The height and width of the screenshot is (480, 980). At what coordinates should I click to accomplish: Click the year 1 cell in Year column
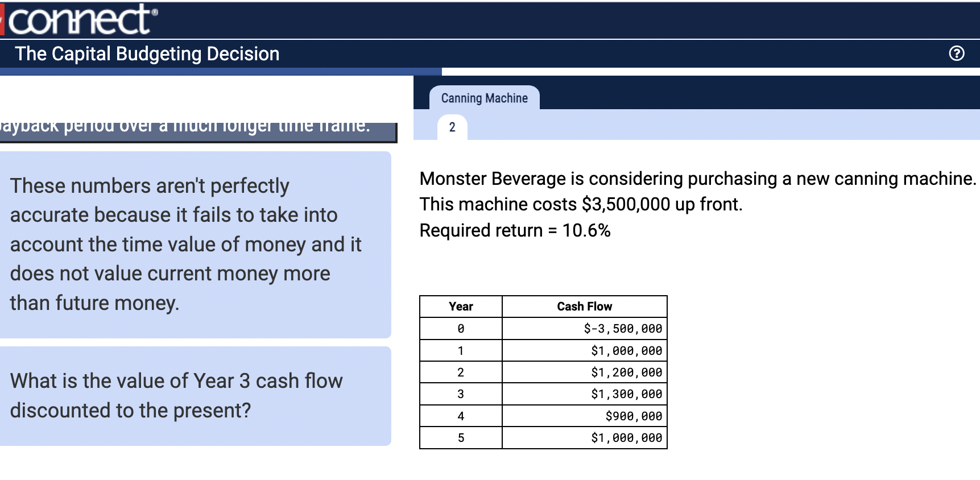[x=461, y=351]
